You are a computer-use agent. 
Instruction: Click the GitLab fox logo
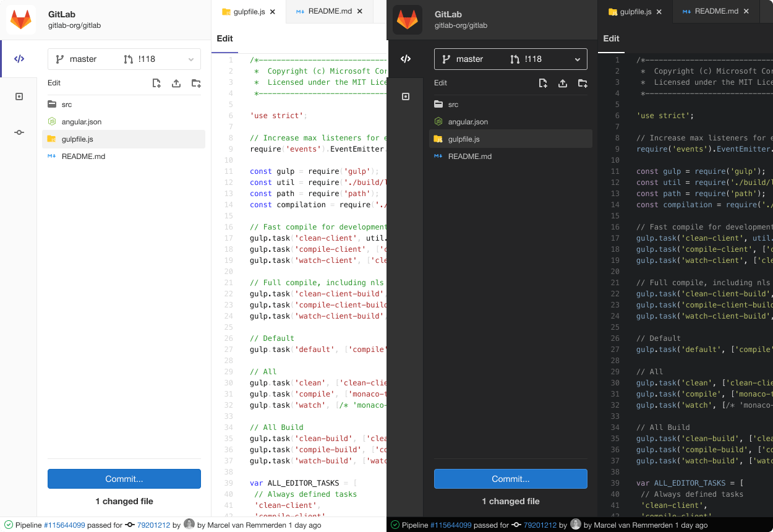21,19
